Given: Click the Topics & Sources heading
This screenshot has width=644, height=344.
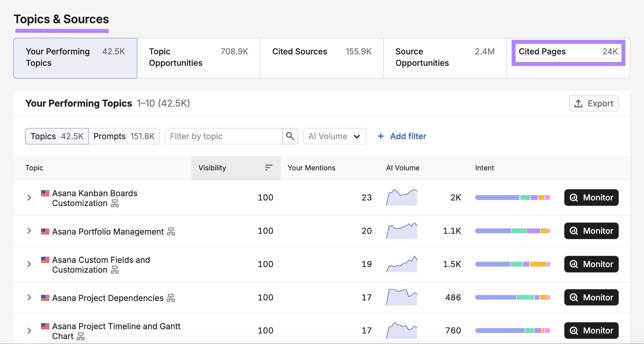Looking at the screenshot, I should (x=61, y=19).
